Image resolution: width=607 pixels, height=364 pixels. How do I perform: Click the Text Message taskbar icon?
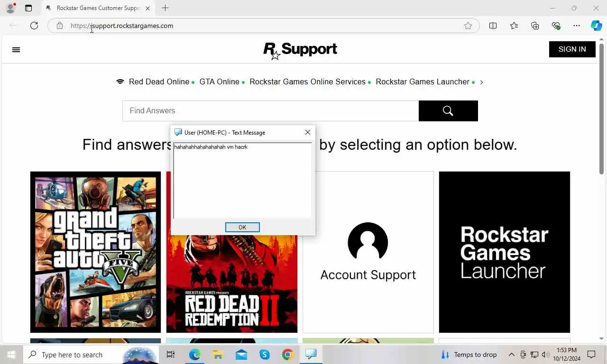coord(311,355)
